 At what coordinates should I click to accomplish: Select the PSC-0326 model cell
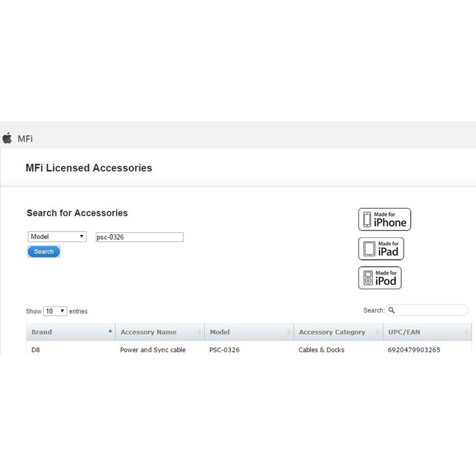224,350
